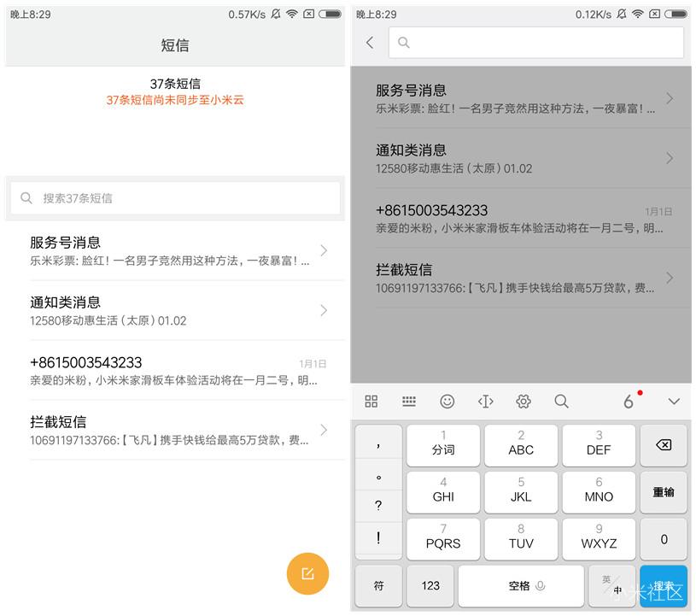The image size is (696, 616).
Task: Collapse the keyboard with the down chevron
Action: (x=674, y=402)
